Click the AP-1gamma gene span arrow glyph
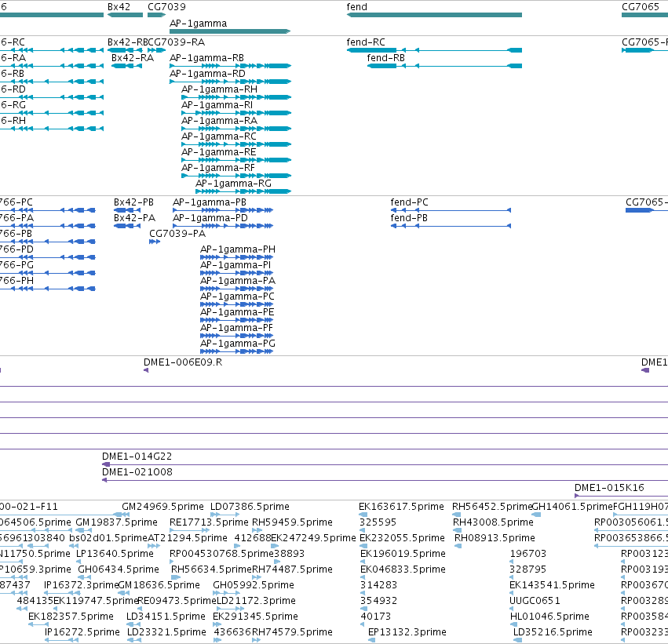668x644 pixels. pos(230,31)
